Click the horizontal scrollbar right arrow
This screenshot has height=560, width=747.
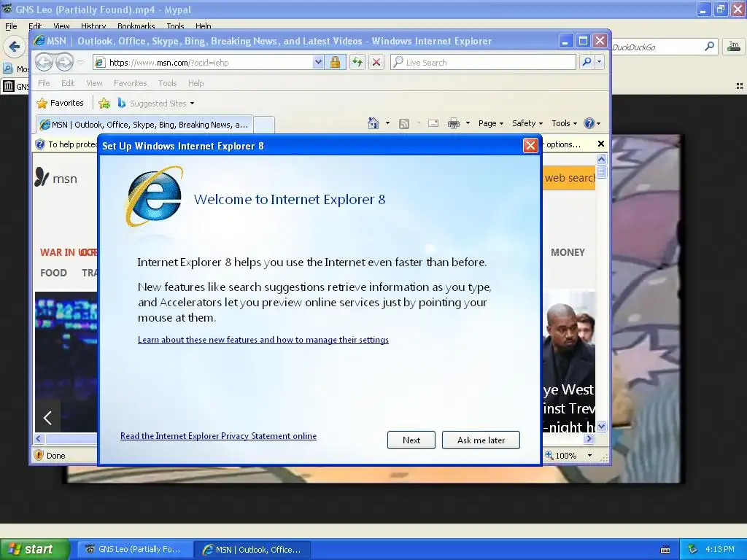[589, 438]
